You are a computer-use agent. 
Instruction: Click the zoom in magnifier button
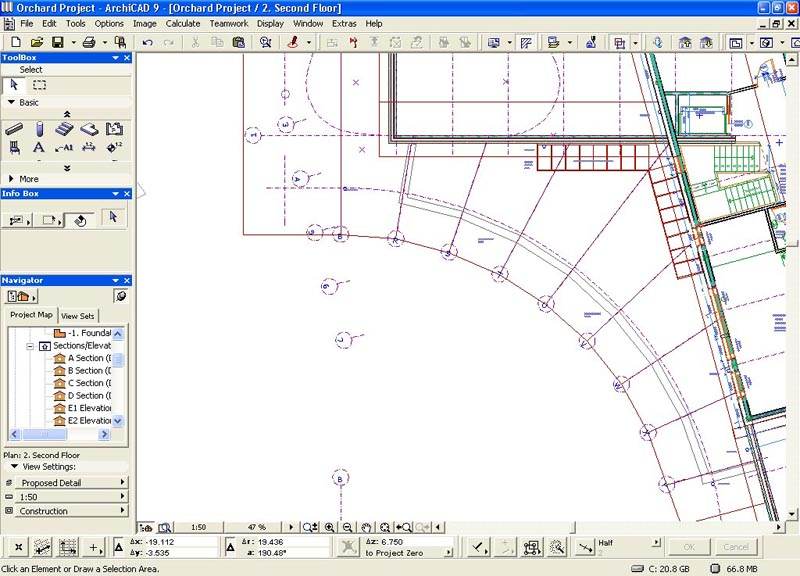click(329, 527)
